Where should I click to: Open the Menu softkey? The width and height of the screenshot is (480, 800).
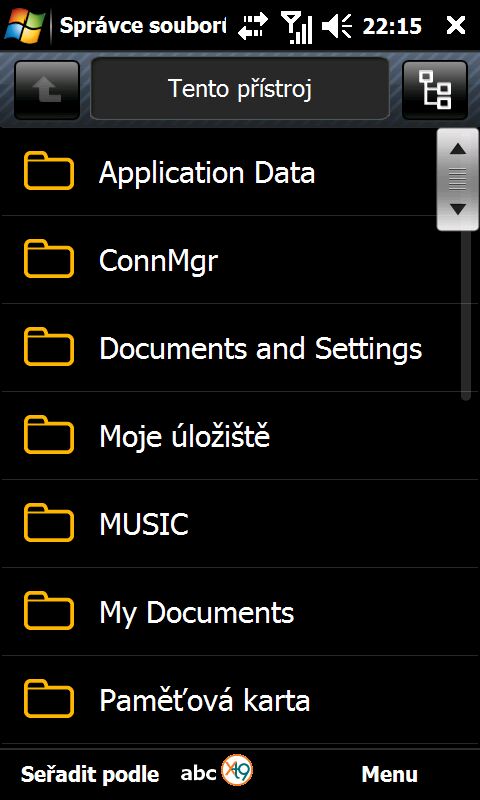point(390,774)
